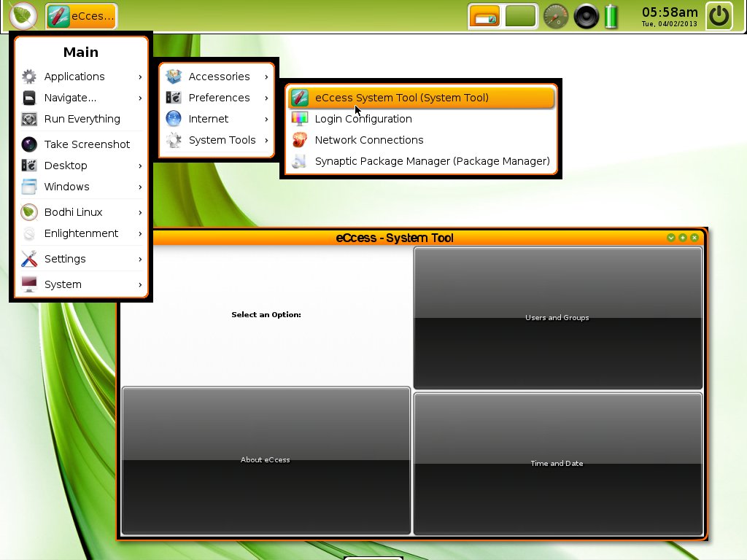
Task: Click the System monitor icon in Main menu
Action: point(29,284)
